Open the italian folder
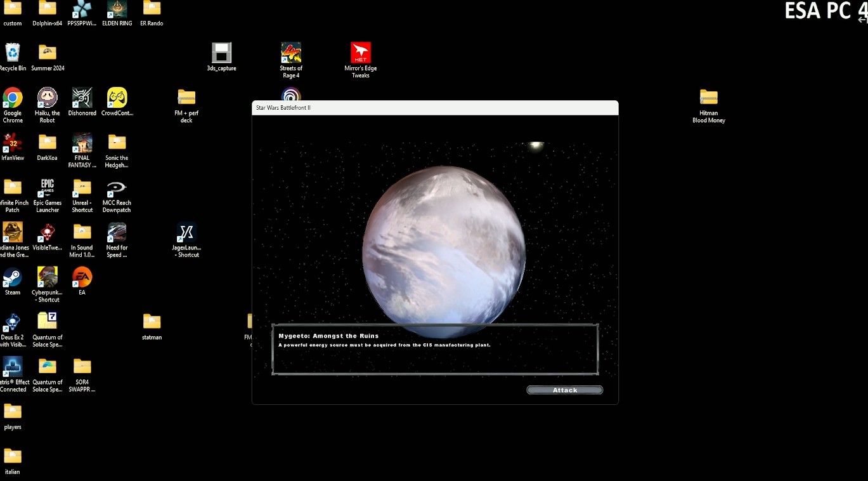 (13, 456)
